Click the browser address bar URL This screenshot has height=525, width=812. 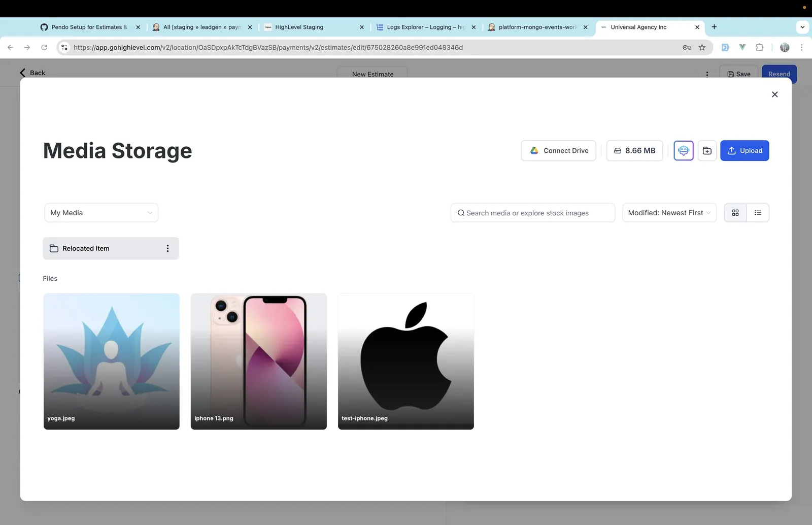(x=268, y=47)
